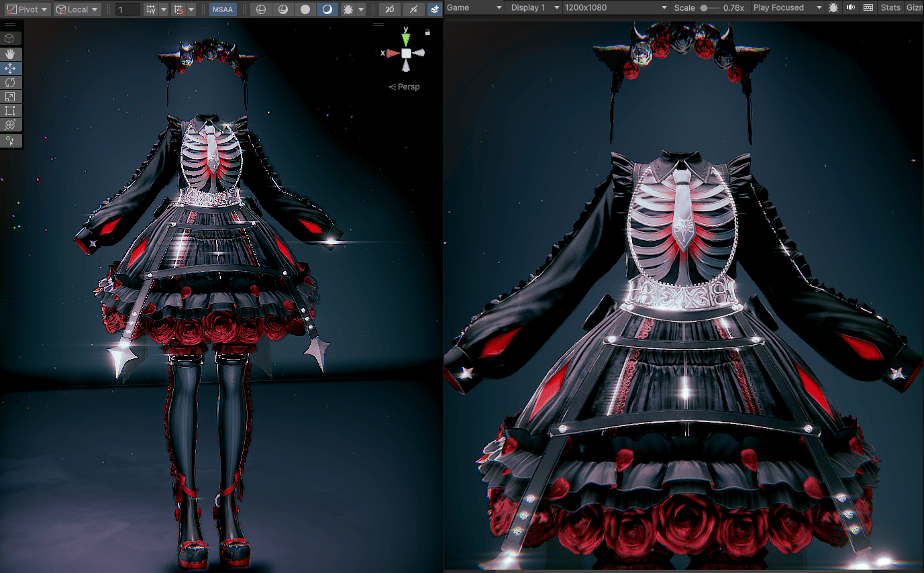The height and width of the screenshot is (573, 924).
Task: Click the Move tool in scene toolbar
Action: click(x=11, y=68)
